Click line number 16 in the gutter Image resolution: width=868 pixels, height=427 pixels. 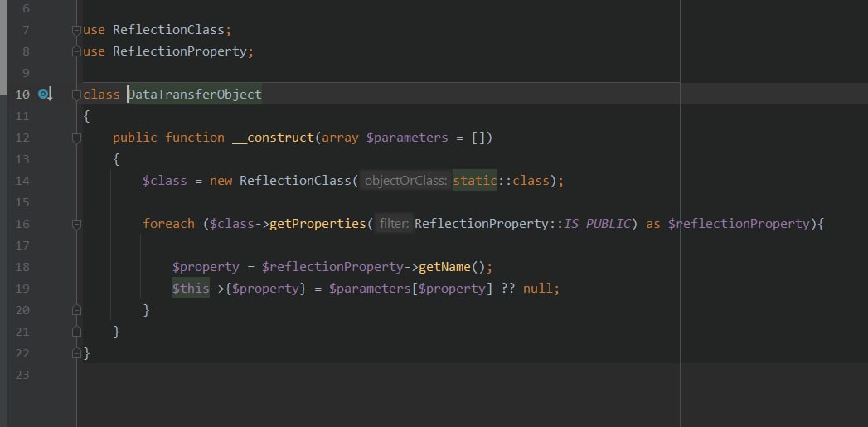[x=22, y=225]
